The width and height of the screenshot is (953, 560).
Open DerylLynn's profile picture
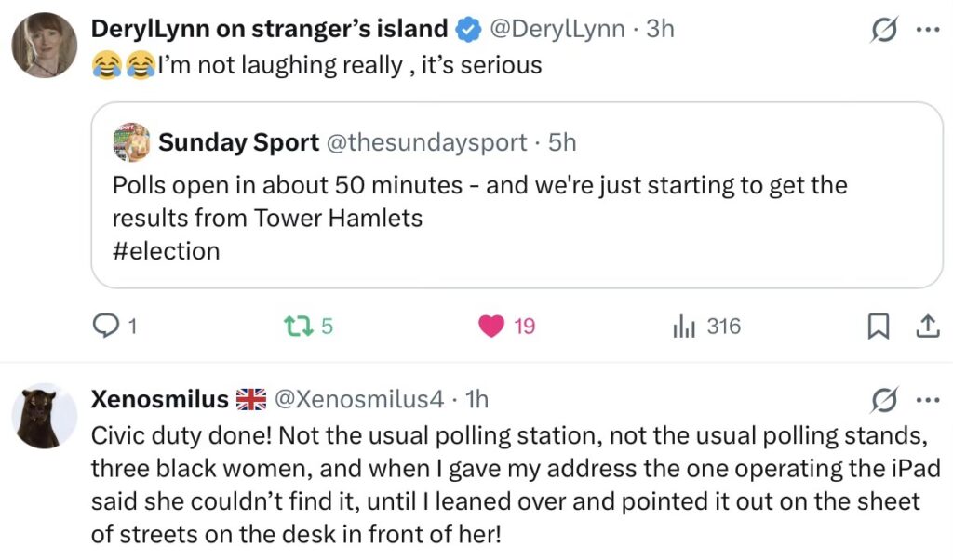coord(45,45)
